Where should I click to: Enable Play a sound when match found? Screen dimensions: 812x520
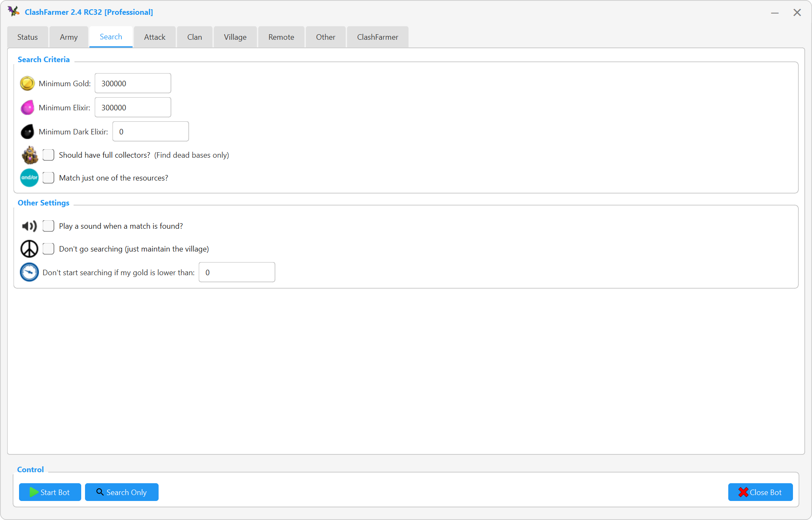pos(48,226)
